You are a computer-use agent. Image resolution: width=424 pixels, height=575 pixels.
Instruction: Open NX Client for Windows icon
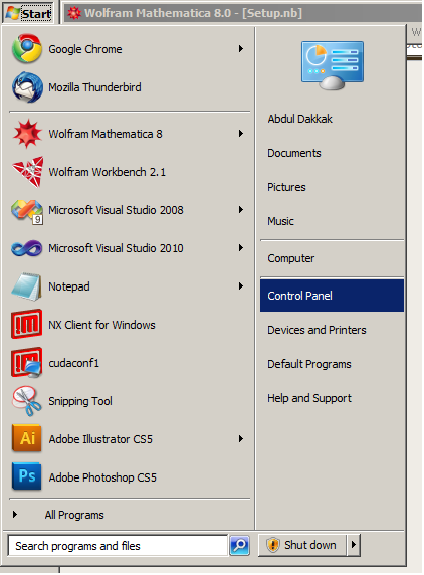coord(27,324)
